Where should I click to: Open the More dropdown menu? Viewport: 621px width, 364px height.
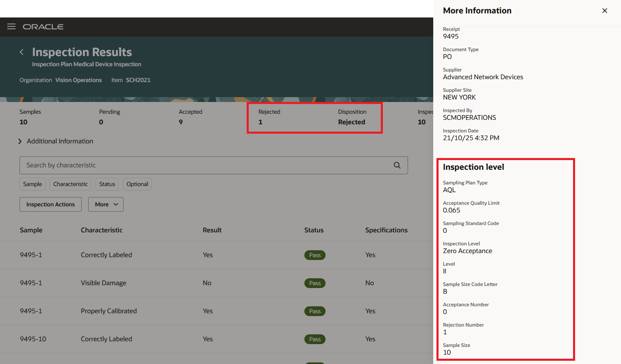click(x=106, y=204)
